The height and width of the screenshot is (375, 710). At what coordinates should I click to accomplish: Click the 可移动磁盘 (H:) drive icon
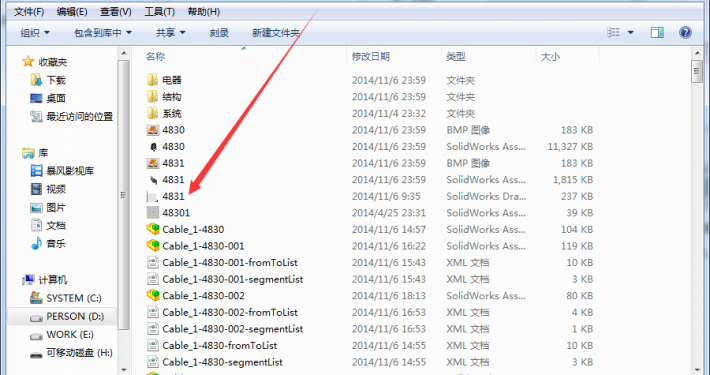(36, 355)
